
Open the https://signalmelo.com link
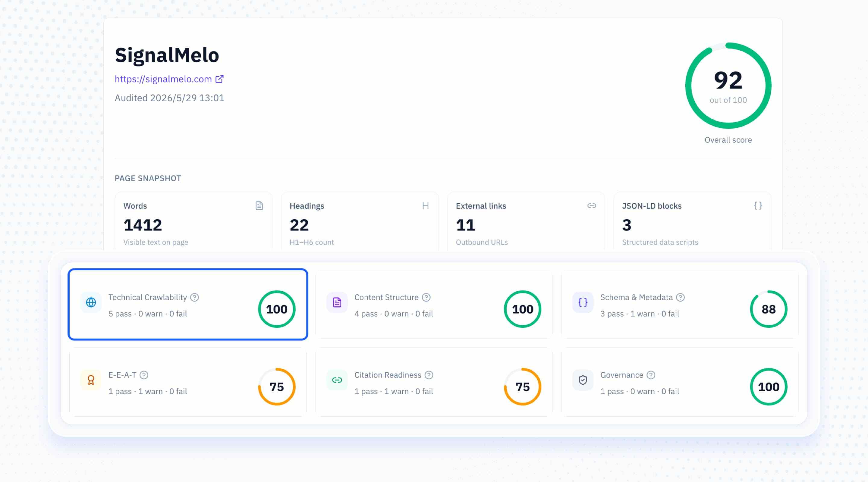(163, 79)
